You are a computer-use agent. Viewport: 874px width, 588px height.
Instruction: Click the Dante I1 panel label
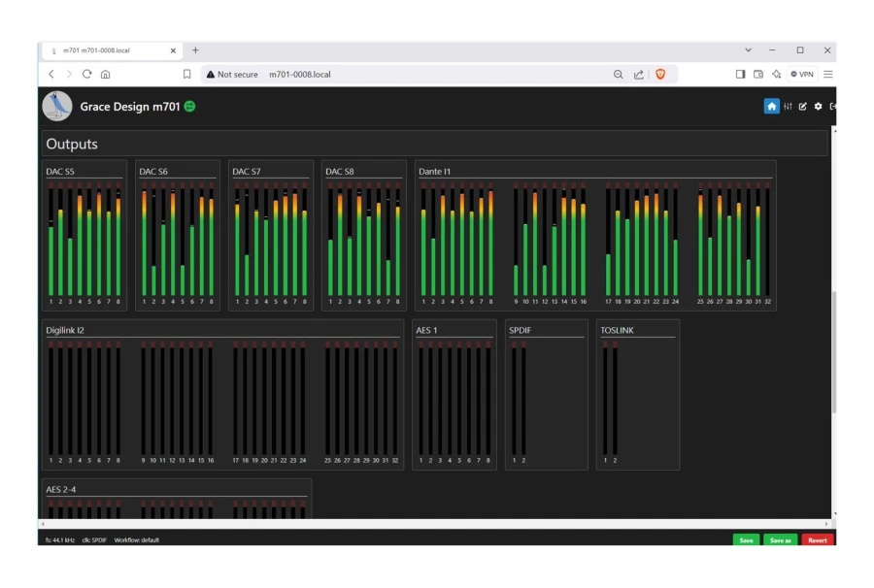(434, 172)
